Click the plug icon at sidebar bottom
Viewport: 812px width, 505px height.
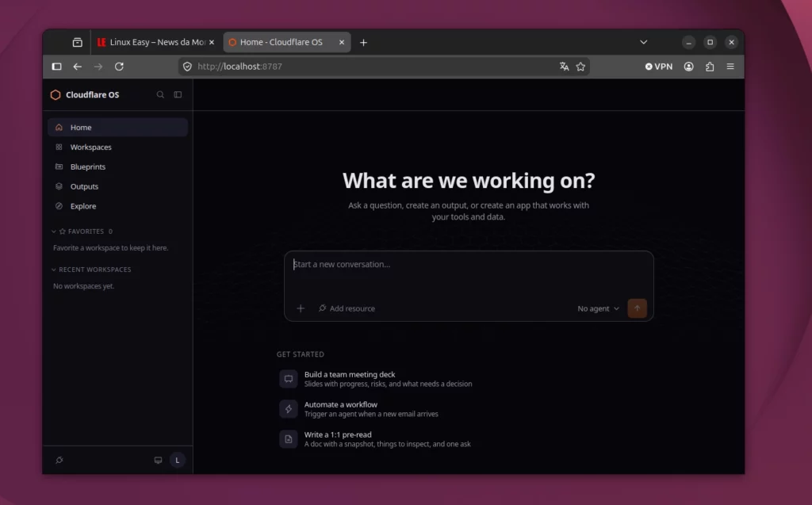[x=59, y=460]
